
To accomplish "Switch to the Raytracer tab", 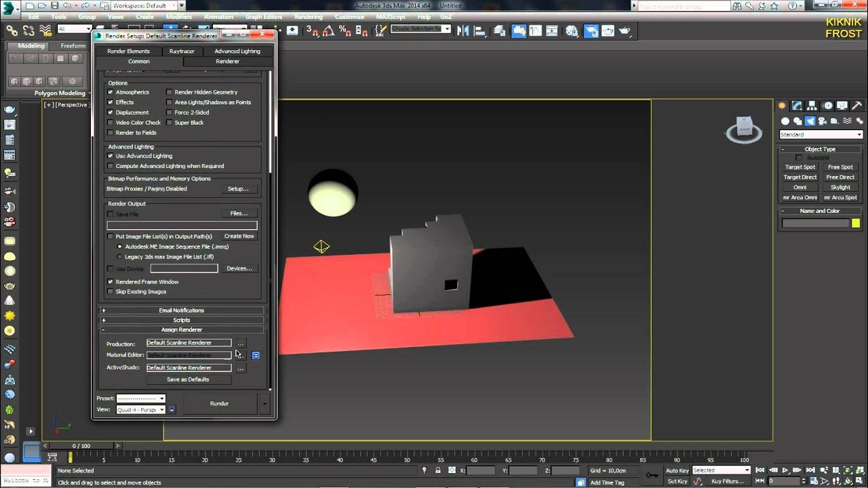I will point(182,51).
